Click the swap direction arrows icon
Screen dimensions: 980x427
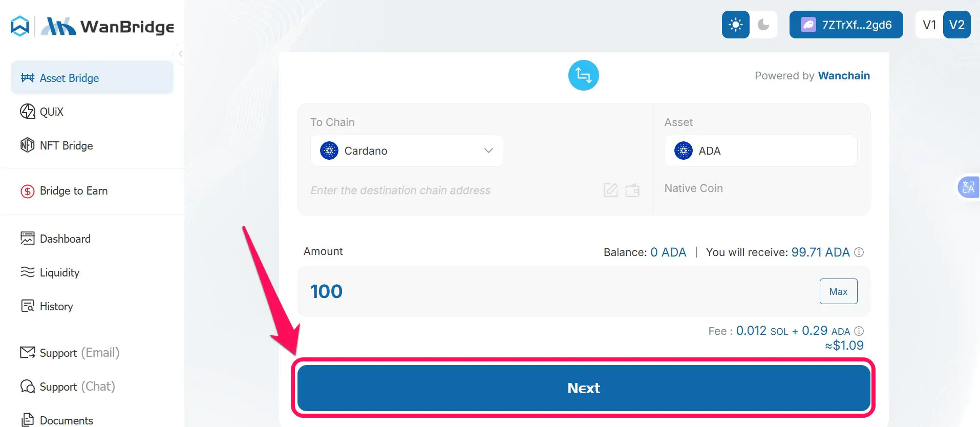[x=583, y=75]
